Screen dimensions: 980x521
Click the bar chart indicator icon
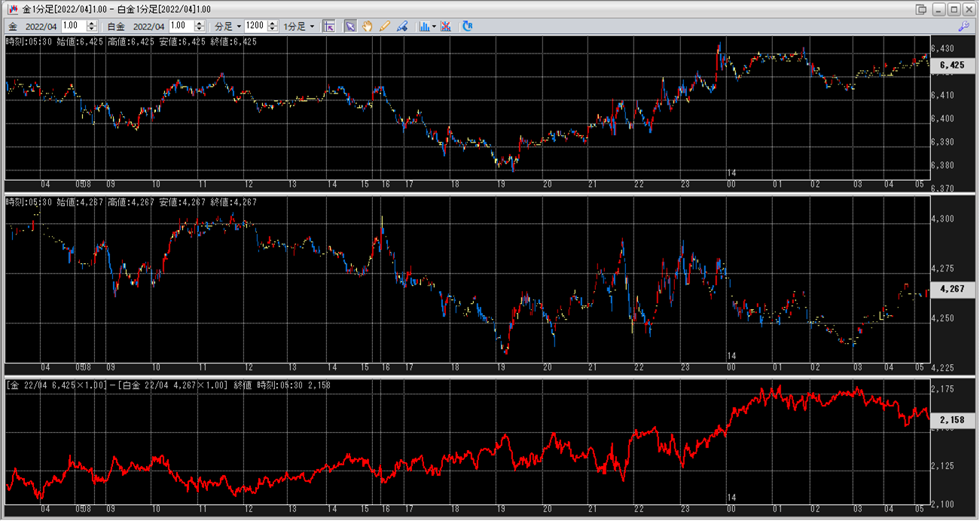click(x=424, y=26)
